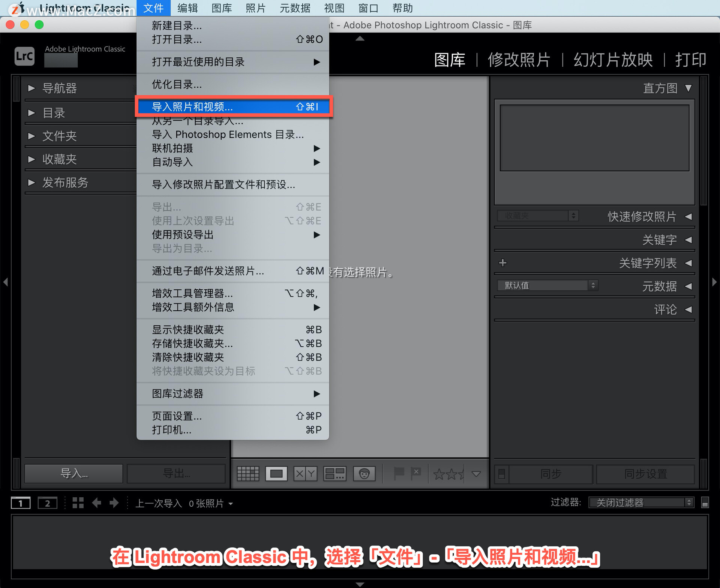
Task: Choose 增效工具管理器... menu item
Action: [233, 293]
